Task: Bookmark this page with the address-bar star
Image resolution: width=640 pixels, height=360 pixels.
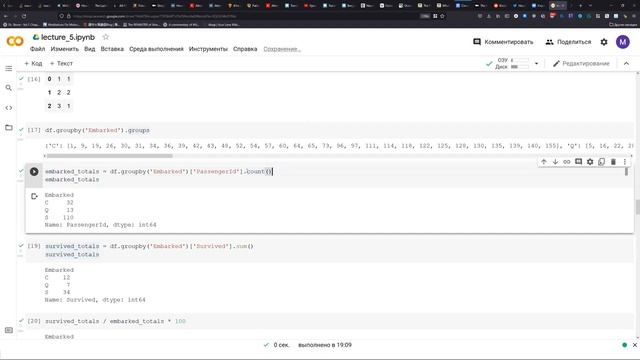Action: (442, 16)
